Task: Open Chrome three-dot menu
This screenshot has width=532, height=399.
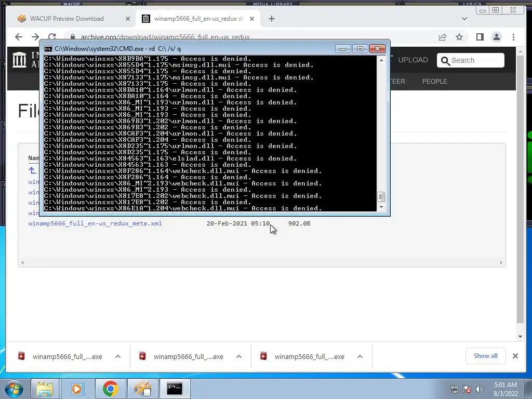Action: (513, 37)
